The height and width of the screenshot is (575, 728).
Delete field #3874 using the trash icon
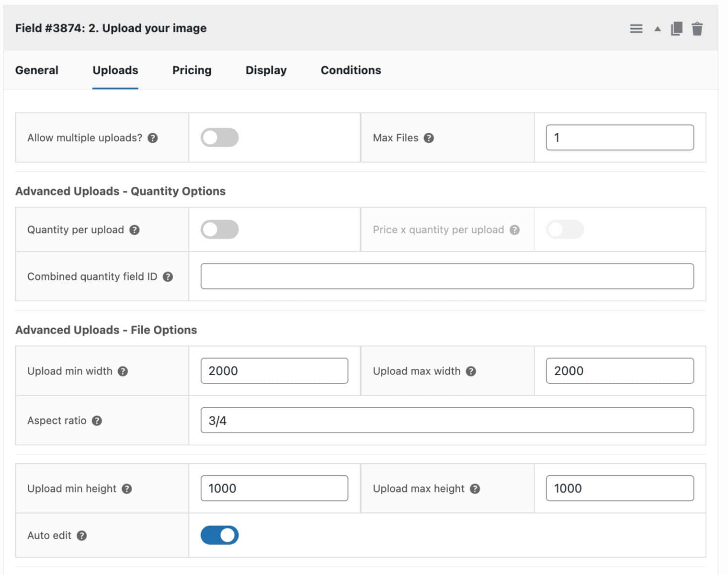(697, 29)
